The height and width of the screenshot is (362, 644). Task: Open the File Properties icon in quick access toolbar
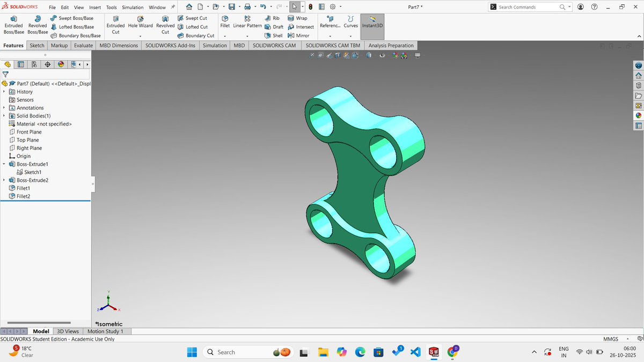[321, 7]
